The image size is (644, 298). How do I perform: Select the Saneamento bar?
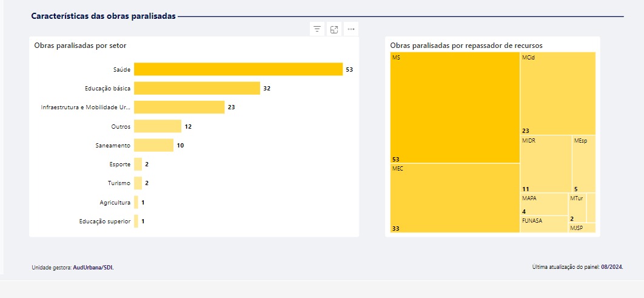click(153, 145)
